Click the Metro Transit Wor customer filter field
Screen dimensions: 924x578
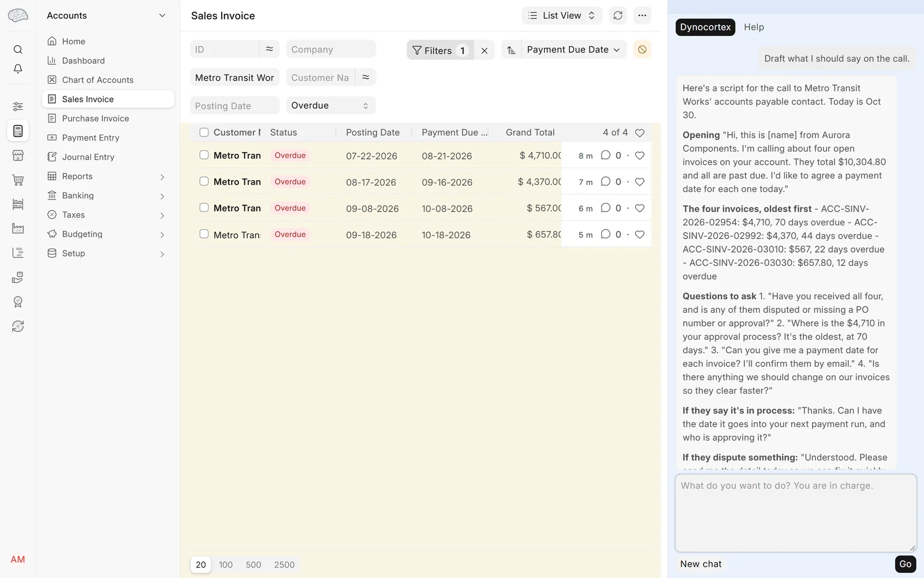(x=234, y=77)
